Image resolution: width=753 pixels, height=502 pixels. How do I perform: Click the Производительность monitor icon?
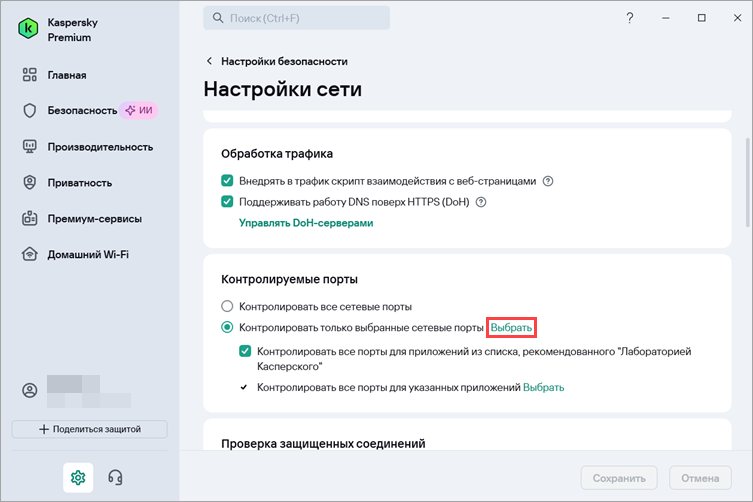click(29, 147)
